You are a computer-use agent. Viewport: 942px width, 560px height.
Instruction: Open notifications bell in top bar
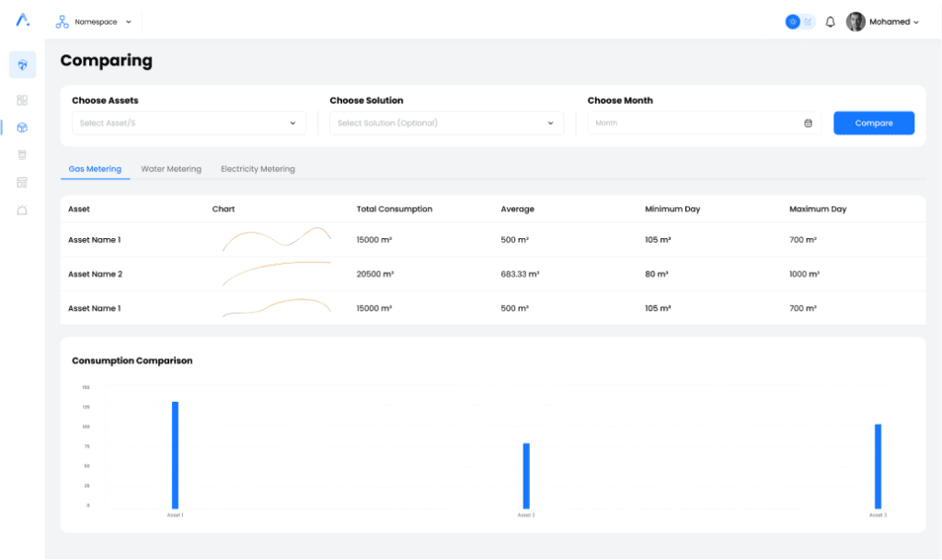830,22
